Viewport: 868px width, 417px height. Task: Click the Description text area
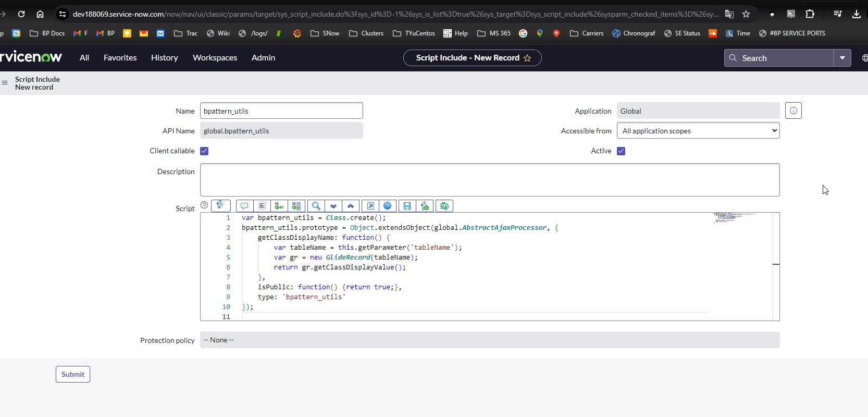(x=490, y=180)
